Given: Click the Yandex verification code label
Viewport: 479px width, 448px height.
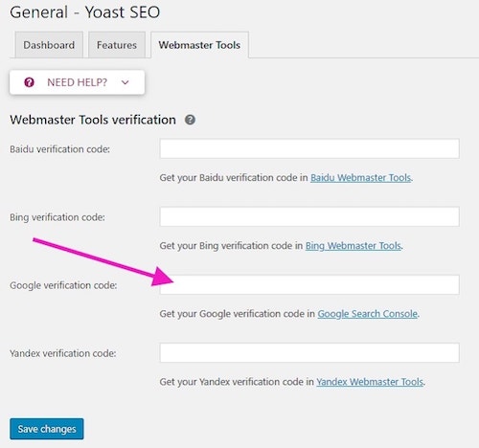Looking at the screenshot, I should (63, 353).
